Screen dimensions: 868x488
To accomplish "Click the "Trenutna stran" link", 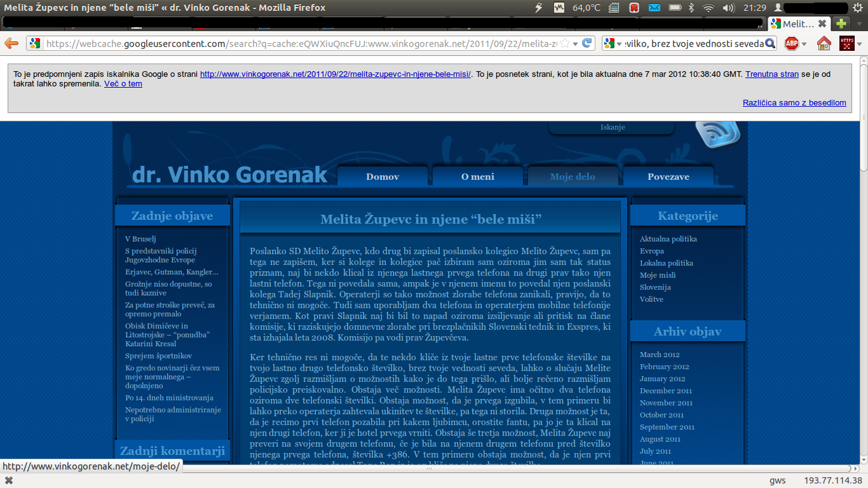I will click(x=771, y=74).
